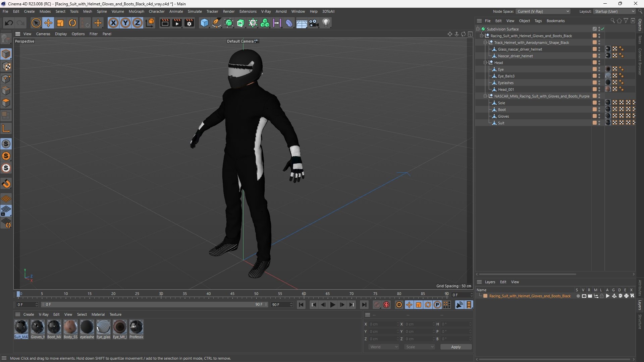Render the active view
Screen dimensions: 644x362
(165, 23)
